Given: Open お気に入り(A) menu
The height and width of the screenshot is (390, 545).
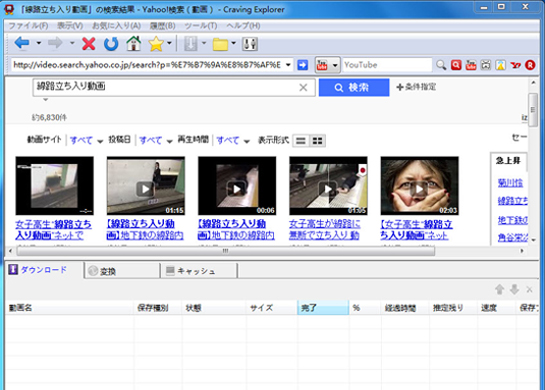Looking at the screenshot, I should [116, 26].
